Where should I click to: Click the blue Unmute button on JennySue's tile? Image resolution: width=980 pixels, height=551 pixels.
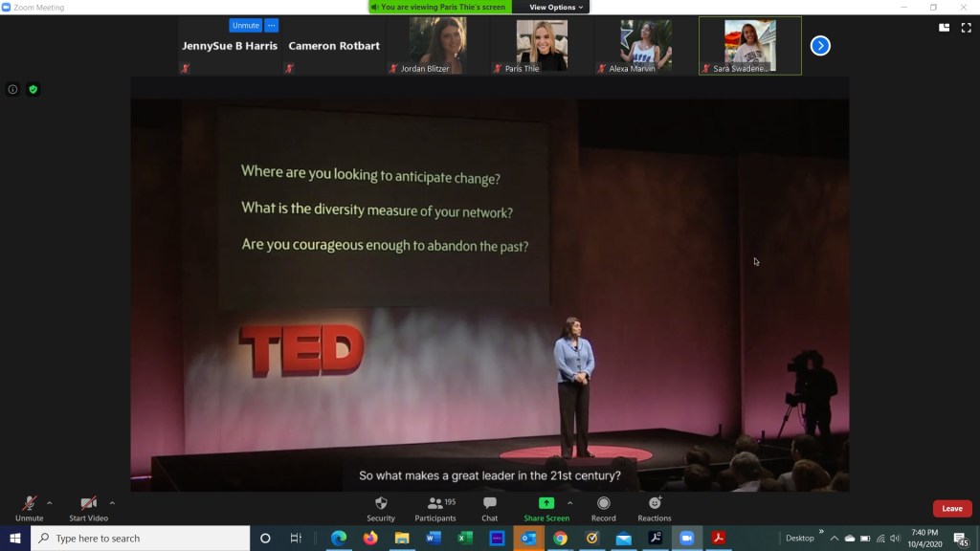tap(245, 26)
